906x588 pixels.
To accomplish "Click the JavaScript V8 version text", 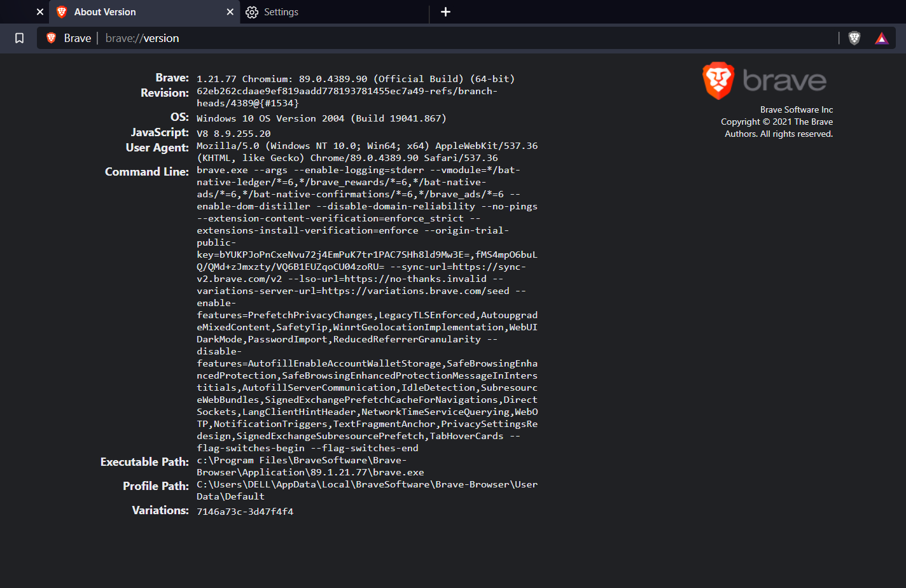I will click(233, 133).
